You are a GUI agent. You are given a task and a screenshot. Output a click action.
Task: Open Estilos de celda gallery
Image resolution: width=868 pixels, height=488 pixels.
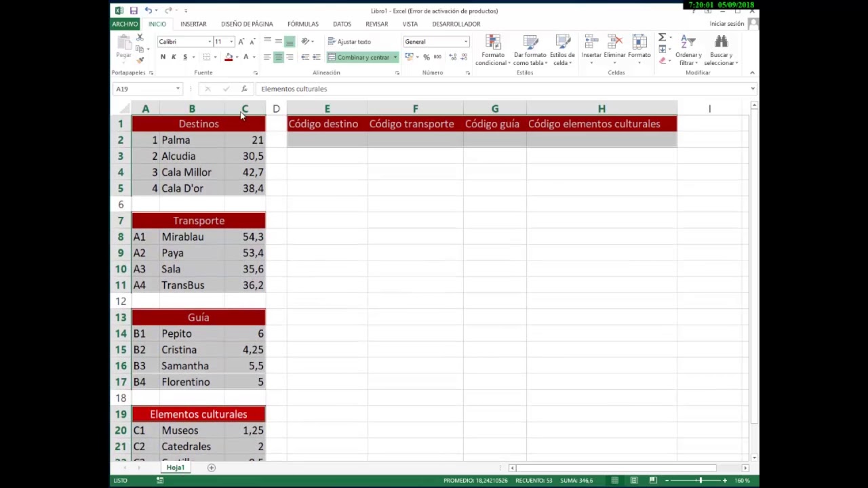coord(562,51)
